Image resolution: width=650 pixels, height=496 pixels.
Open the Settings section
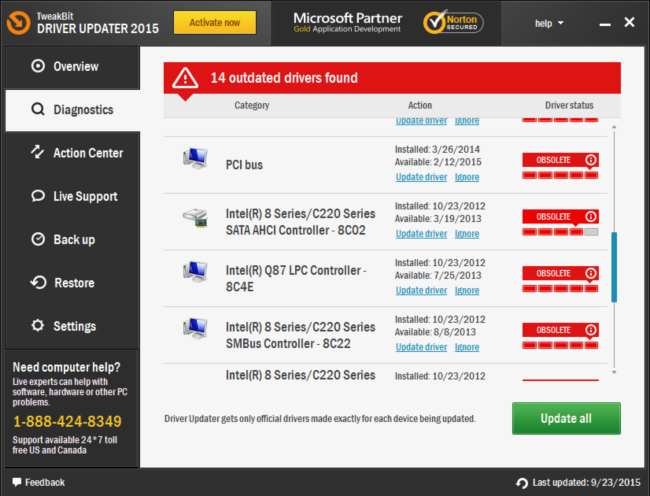coord(73,326)
